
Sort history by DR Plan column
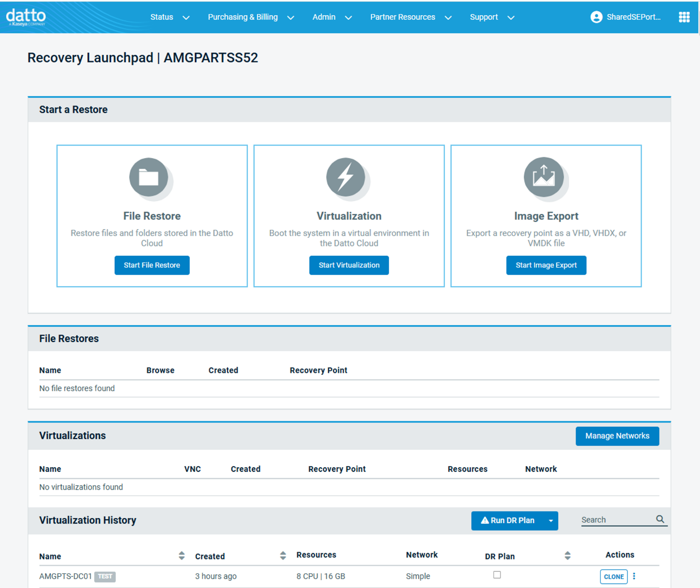(568, 556)
